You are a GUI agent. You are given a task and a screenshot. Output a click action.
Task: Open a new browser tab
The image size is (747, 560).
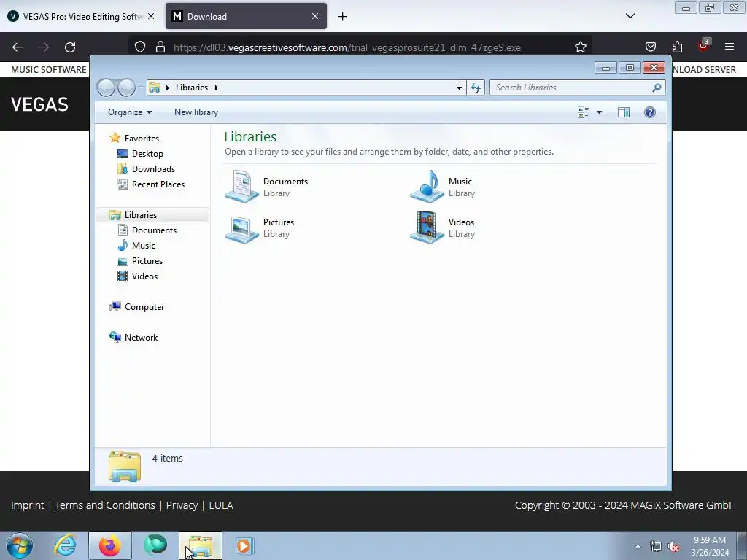[343, 17]
